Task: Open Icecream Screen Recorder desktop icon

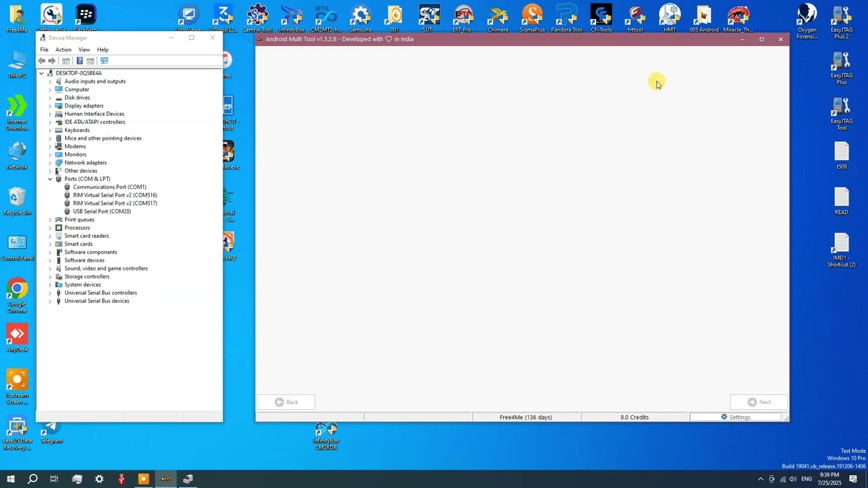Action: click(17, 387)
